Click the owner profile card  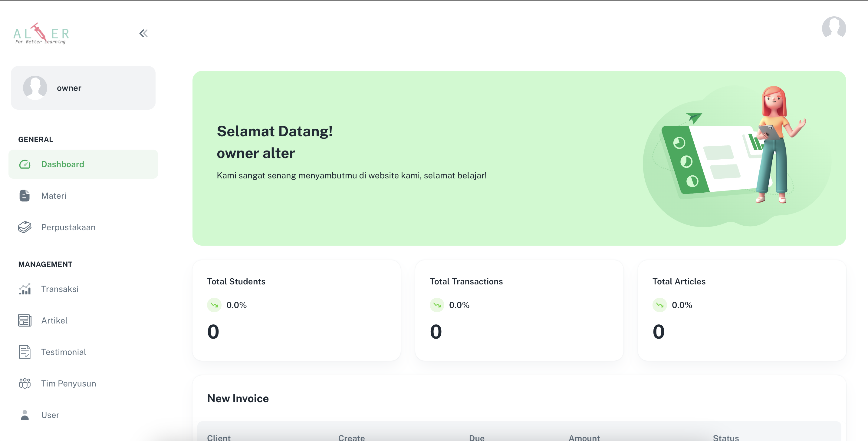point(83,88)
